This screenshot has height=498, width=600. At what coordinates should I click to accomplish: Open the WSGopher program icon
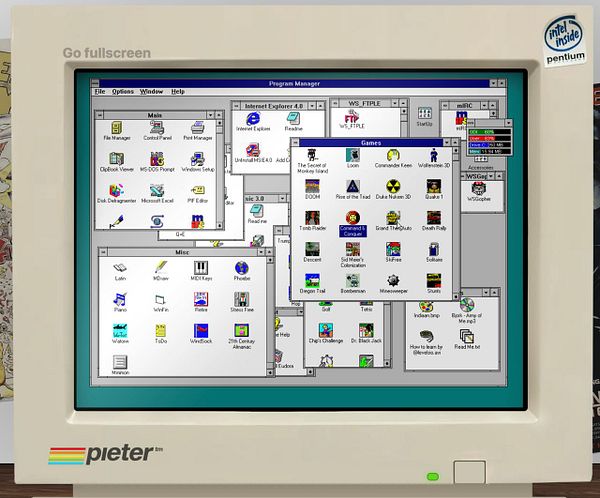pyautogui.click(x=478, y=189)
